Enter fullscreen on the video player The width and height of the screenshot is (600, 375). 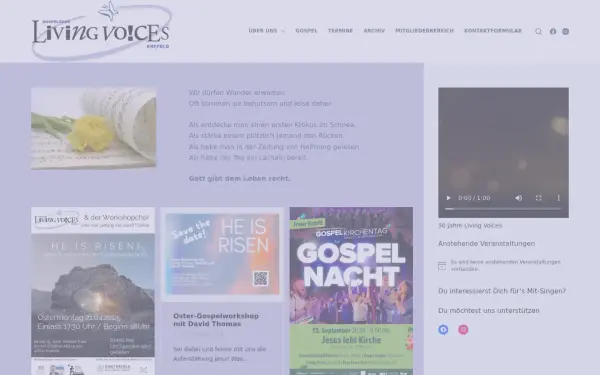point(538,198)
